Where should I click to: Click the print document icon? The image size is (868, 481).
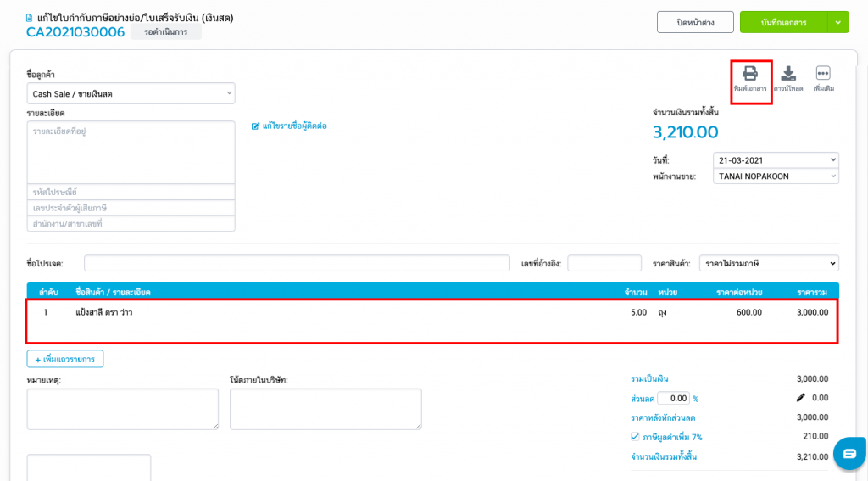tap(750, 79)
